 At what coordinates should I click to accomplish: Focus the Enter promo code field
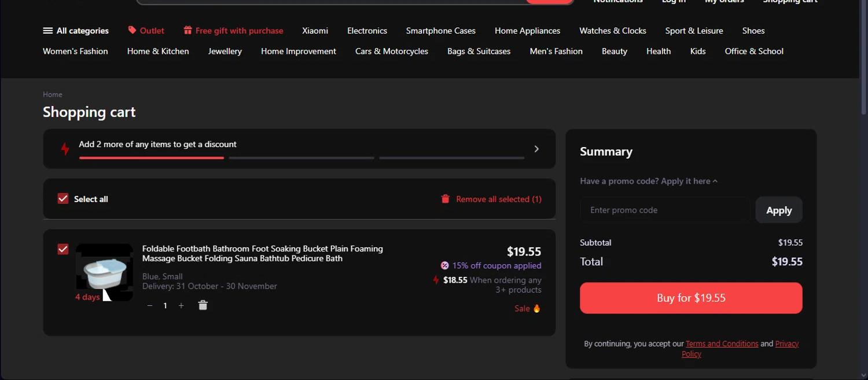click(665, 210)
